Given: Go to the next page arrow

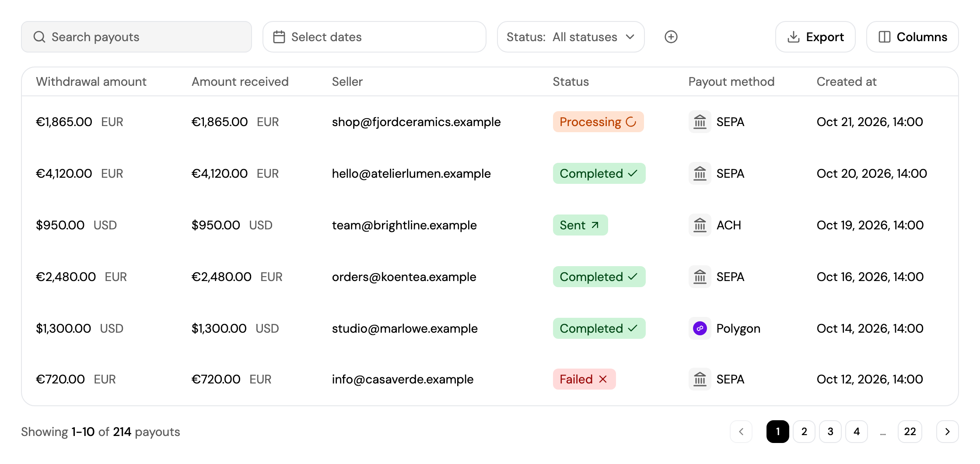Looking at the screenshot, I should coord(947,432).
